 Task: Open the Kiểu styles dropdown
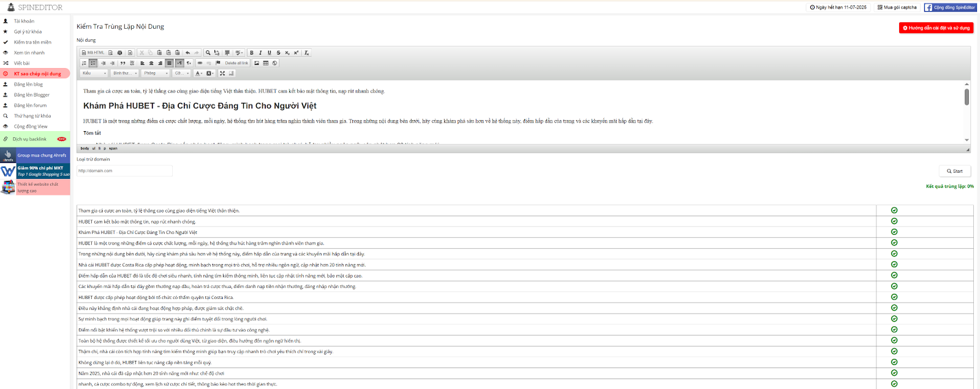94,73
